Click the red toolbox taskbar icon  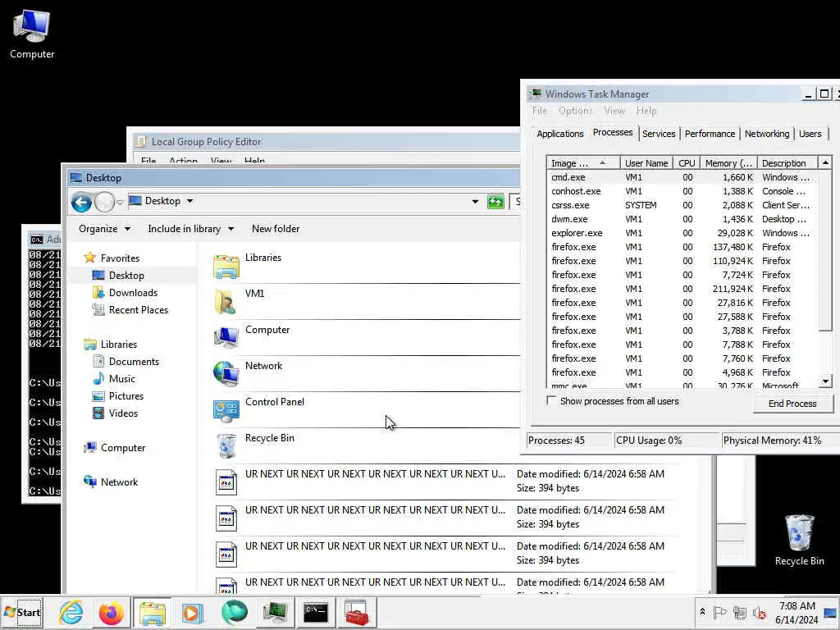356,612
